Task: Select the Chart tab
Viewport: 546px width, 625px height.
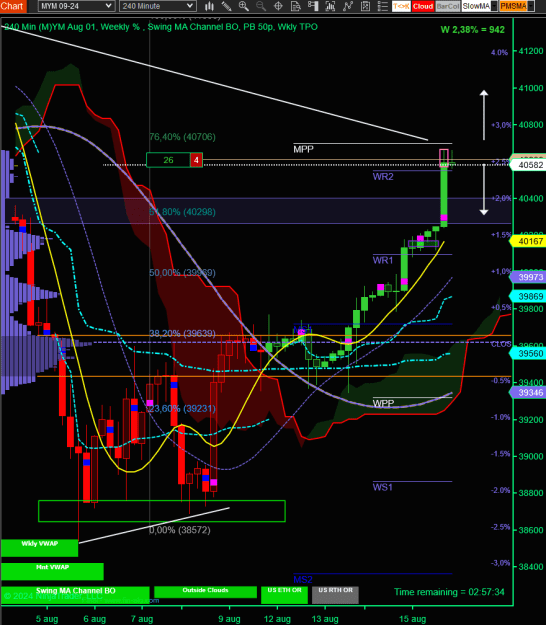Action: pyautogui.click(x=13, y=6)
